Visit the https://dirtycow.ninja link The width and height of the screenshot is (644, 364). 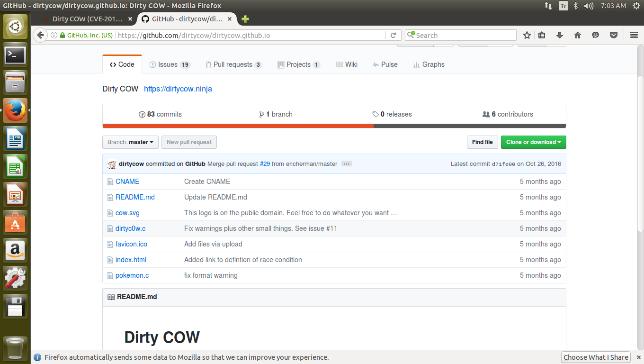point(178,89)
